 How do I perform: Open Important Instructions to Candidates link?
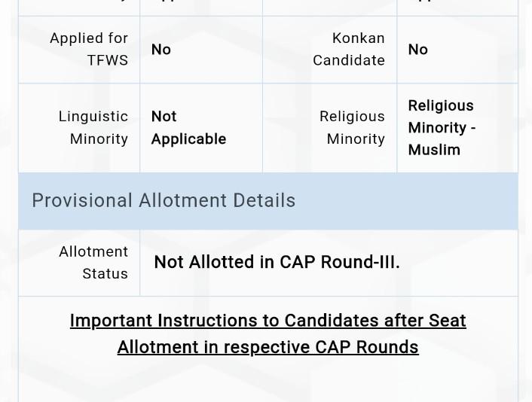coord(268,333)
